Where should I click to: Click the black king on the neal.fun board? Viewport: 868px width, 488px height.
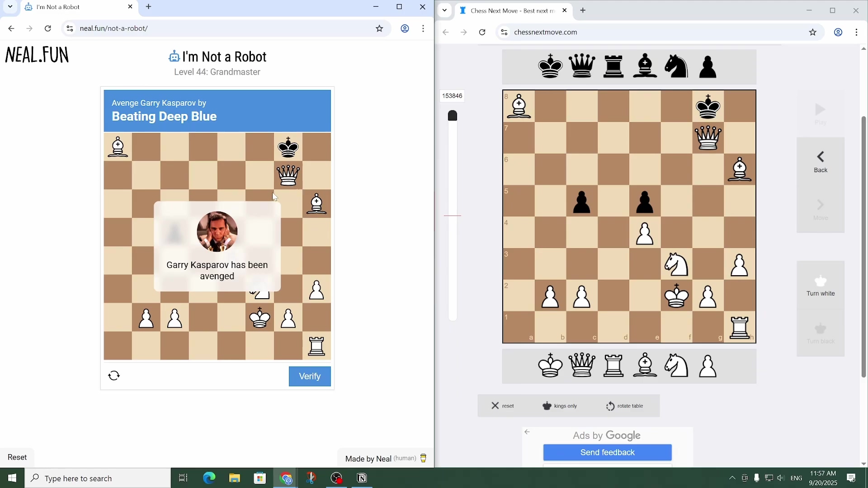coord(288,147)
